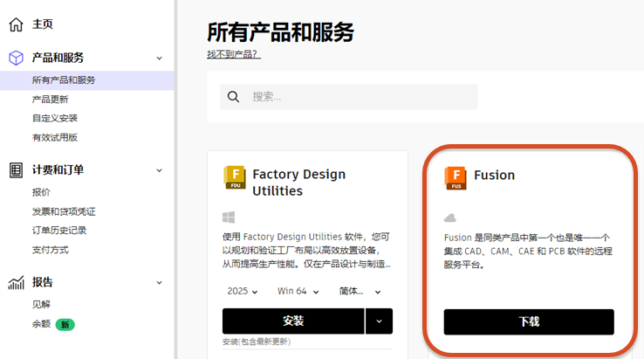Click the Fusion product title
The image size is (644, 359).
tap(495, 176)
